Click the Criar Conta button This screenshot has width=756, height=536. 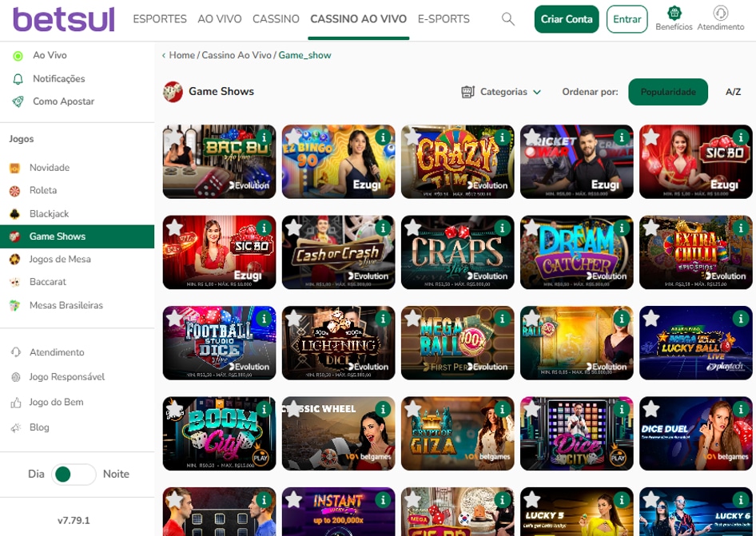click(x=567, y=19)
